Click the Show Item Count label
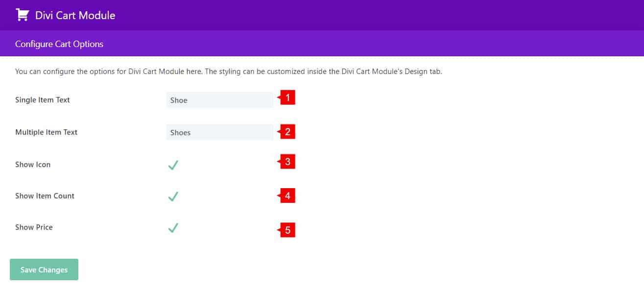 point(45,196)
